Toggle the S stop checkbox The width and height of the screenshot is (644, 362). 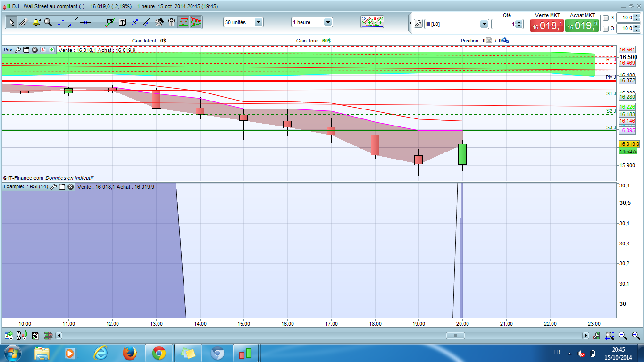(x=606, y=18)
